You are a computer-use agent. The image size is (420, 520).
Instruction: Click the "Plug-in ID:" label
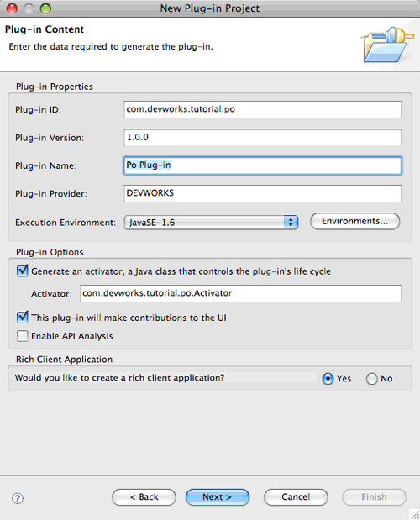coord(38,110)
